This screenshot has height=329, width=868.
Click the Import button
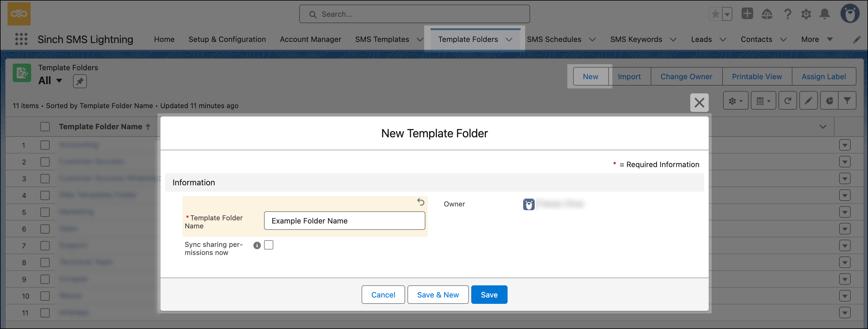tap(630, 76)
